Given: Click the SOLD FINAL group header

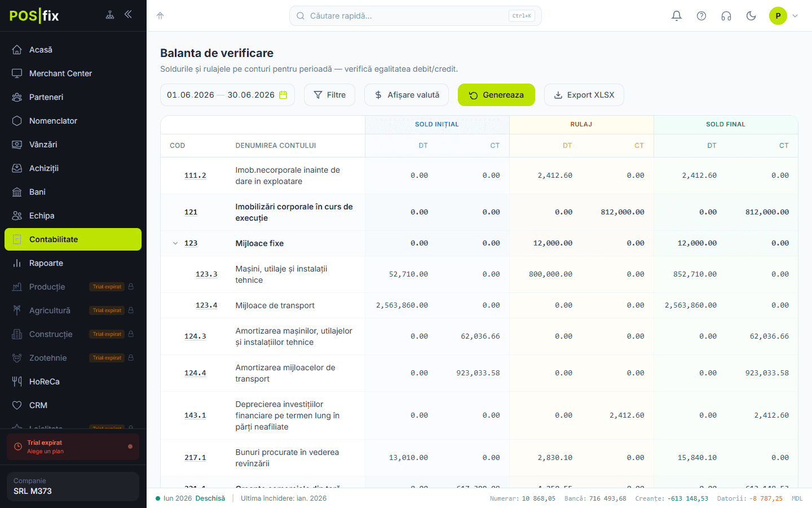Looking at the screenshot, I should click(x=726, y=124).
